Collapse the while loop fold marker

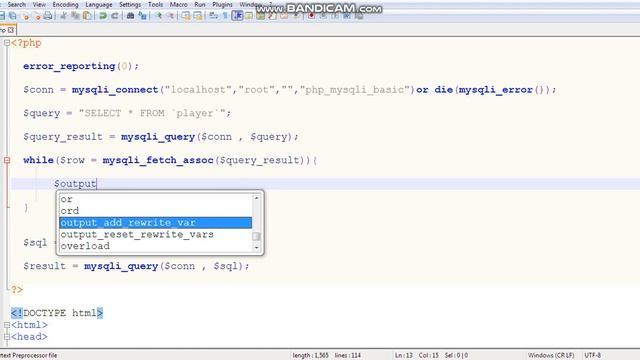pyautogui.click(x=7, y=160)
